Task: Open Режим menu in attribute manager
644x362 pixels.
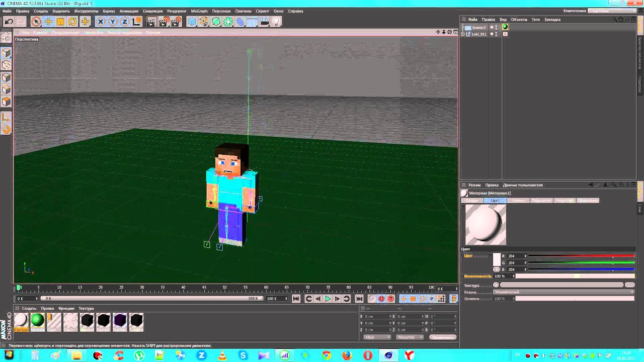Action: point(474,185)
